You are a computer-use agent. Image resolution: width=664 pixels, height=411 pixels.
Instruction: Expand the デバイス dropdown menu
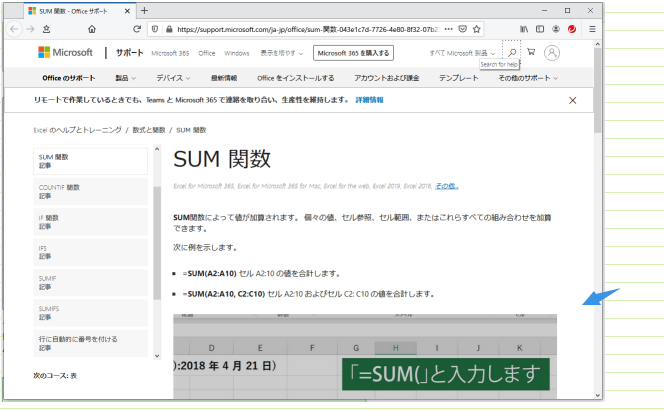[x=173, y=78]
